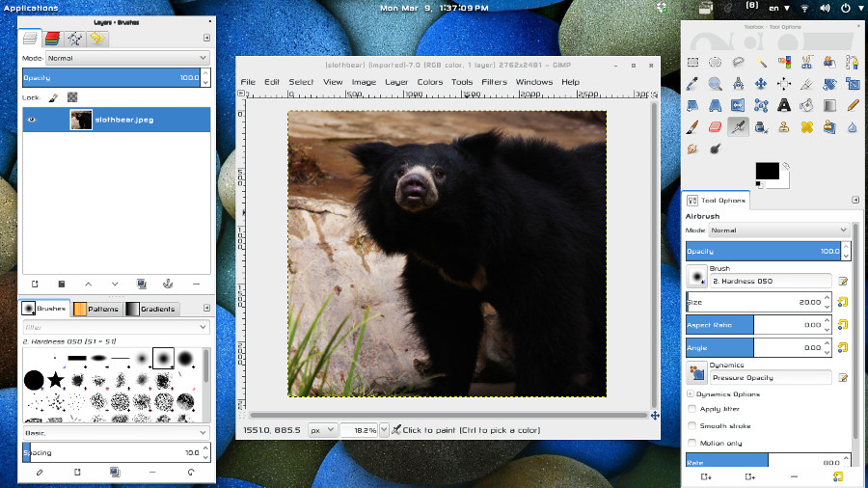Select the Perspective tool
The height and width of the screenshot is (488, 868).
(x=716, y=105)
